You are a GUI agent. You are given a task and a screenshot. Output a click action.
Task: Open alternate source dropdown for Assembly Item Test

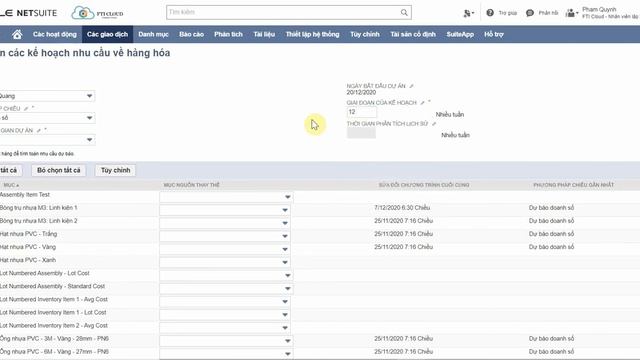click(287, 197)
